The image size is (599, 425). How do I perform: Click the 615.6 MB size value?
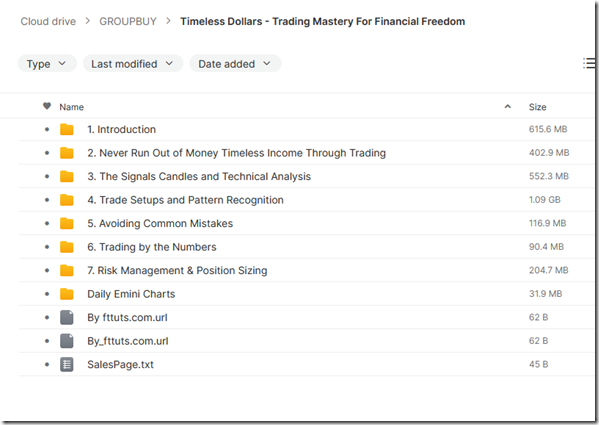pyautogui.click(x=548, y=129)
